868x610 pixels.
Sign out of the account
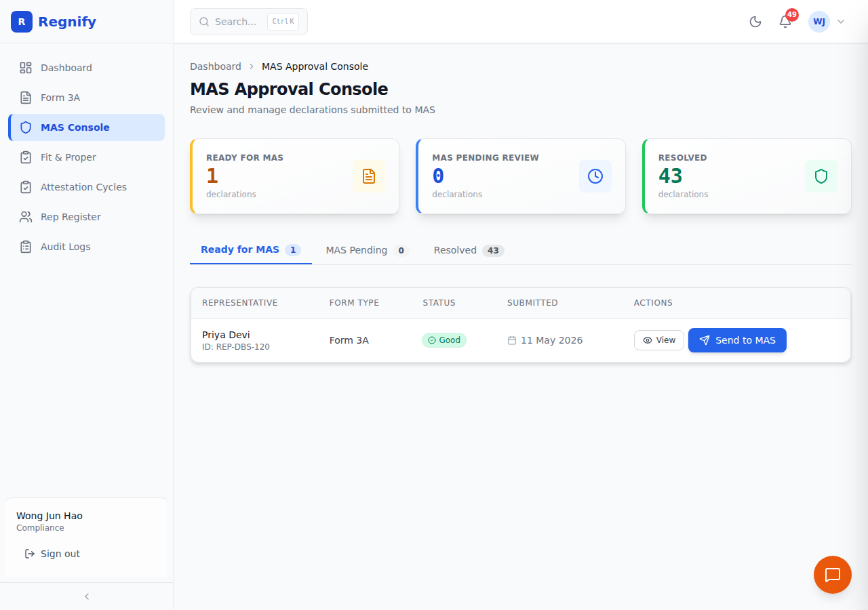tap(86, 554)
